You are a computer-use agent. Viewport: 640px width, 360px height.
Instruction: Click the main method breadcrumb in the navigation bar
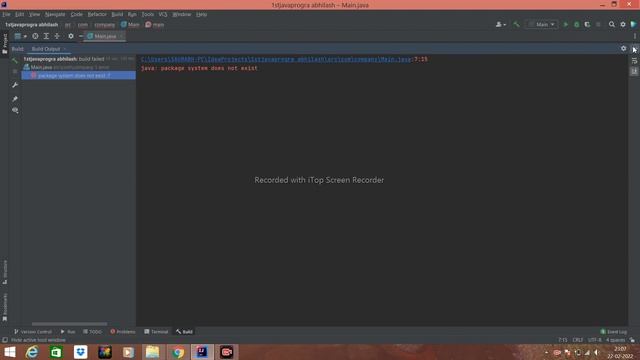tap(155, 24)
